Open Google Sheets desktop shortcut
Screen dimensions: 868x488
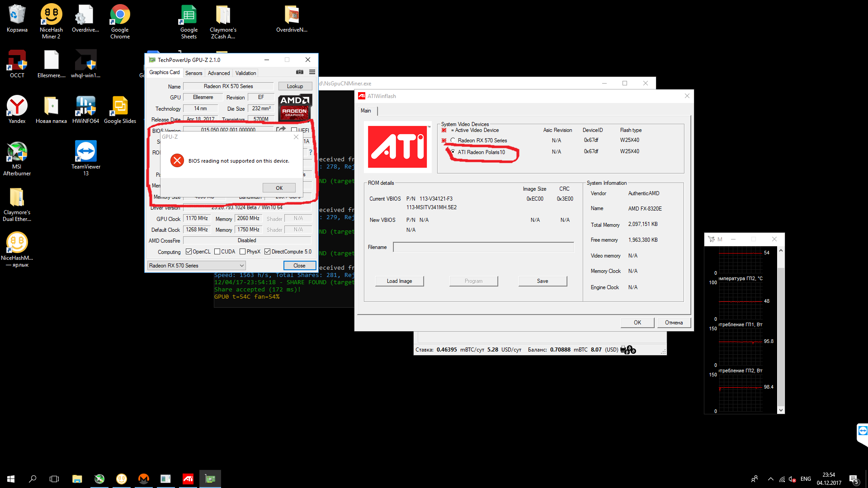[x=189, y=21]
